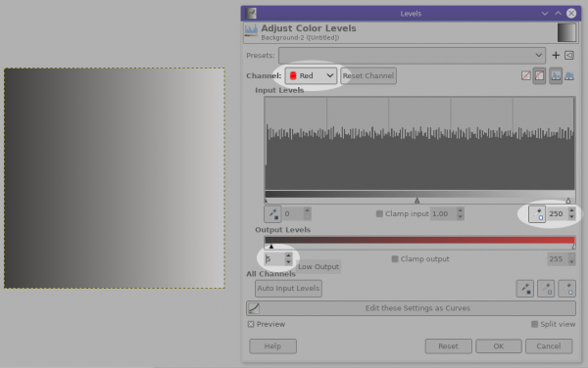Viewport: 588px width, 368px height.
Task: Select perceptual adjustment icon
Action: 539,75
